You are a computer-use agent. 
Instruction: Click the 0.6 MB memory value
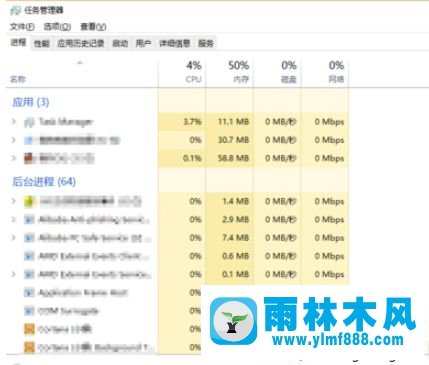(236, 256)
